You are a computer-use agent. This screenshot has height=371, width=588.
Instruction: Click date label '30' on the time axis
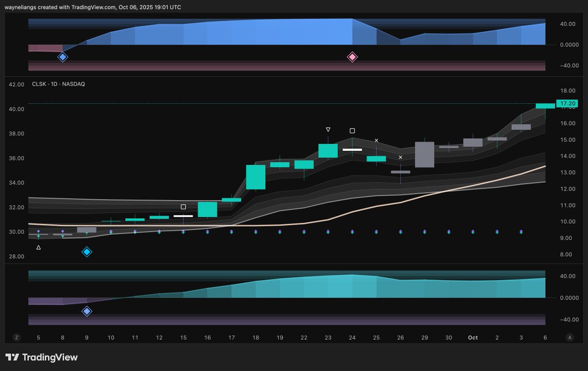(449, 338)
